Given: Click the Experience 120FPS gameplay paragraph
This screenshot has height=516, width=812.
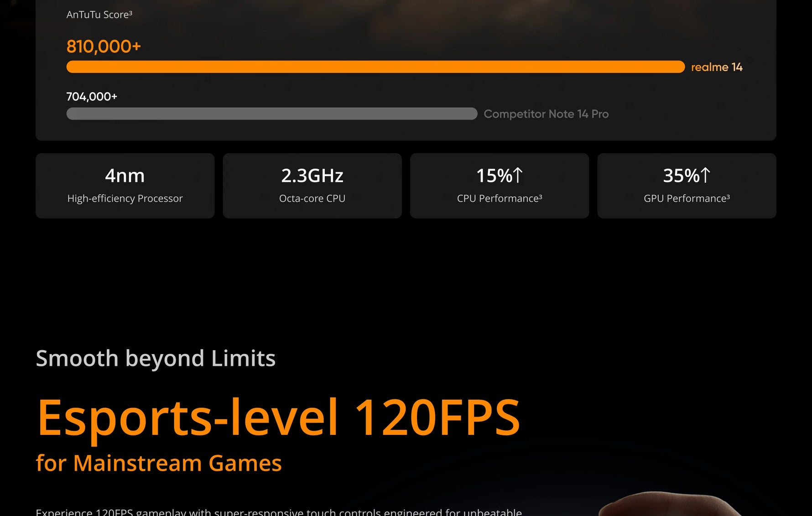Looking at the screenshot, I should 279,511.
